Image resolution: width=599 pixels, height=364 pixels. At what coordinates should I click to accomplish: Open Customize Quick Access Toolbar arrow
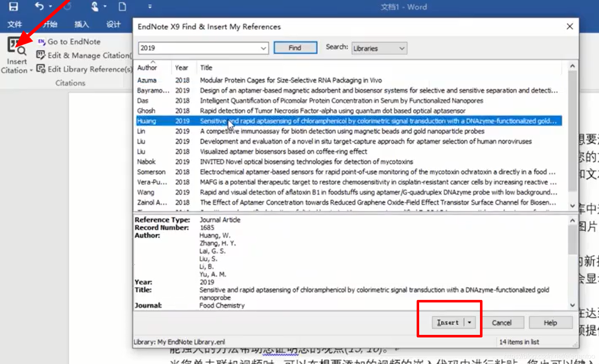tap(150, 7)
